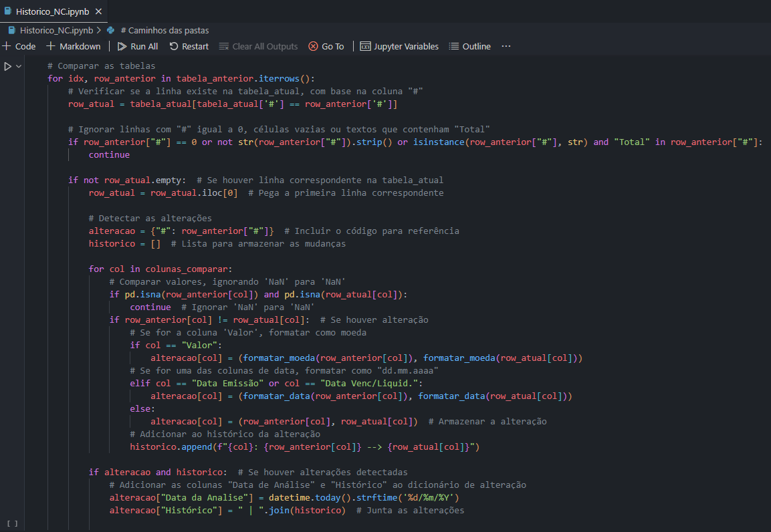Viewport: 771px width, 532px height.
Task: Place the cursor on the '# Detectar as alterações' comment
Action: click(x=150, y=218)
